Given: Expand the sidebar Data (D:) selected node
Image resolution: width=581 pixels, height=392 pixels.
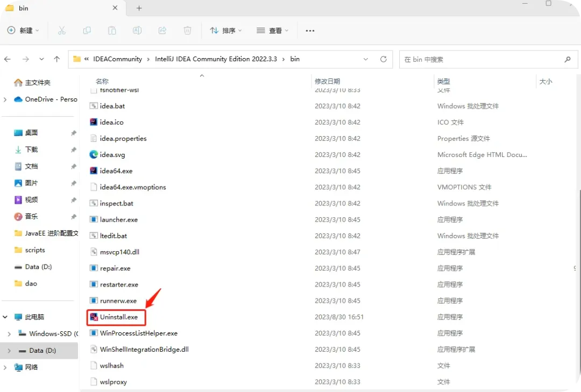Looking at the screenshot, I should click(9, 351).
